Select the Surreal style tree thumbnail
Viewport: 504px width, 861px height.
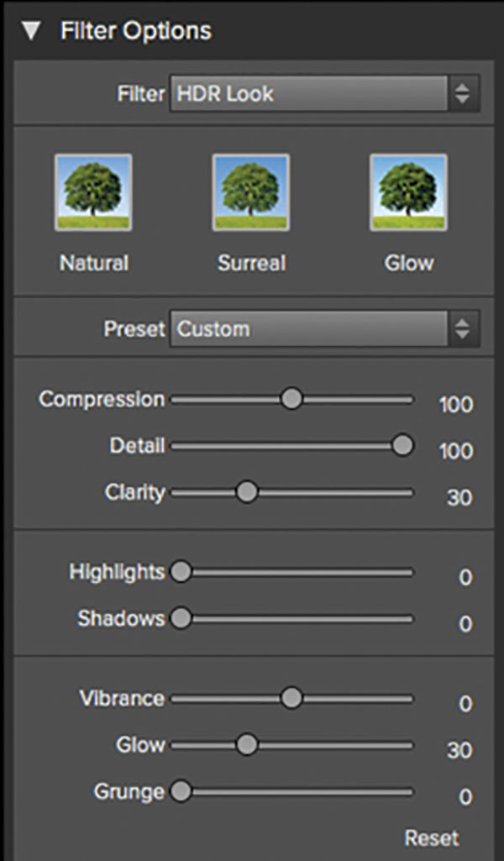coord(251,192)
